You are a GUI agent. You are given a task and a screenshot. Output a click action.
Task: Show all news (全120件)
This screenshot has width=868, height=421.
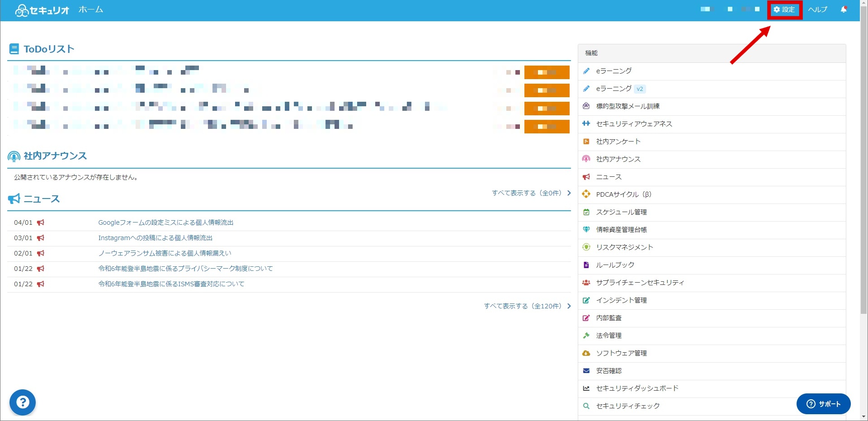pos(528,306)
